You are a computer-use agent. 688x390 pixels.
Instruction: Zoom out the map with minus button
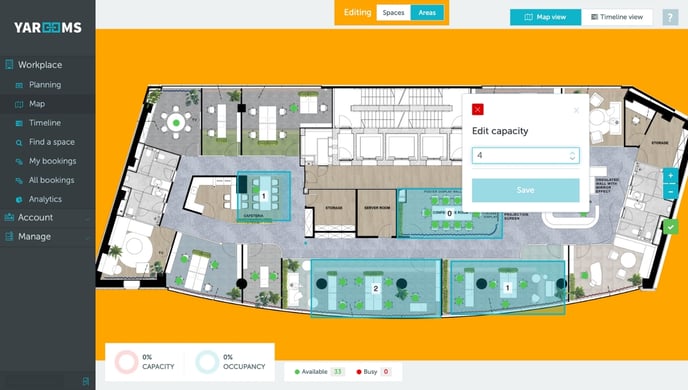[670, 192]
